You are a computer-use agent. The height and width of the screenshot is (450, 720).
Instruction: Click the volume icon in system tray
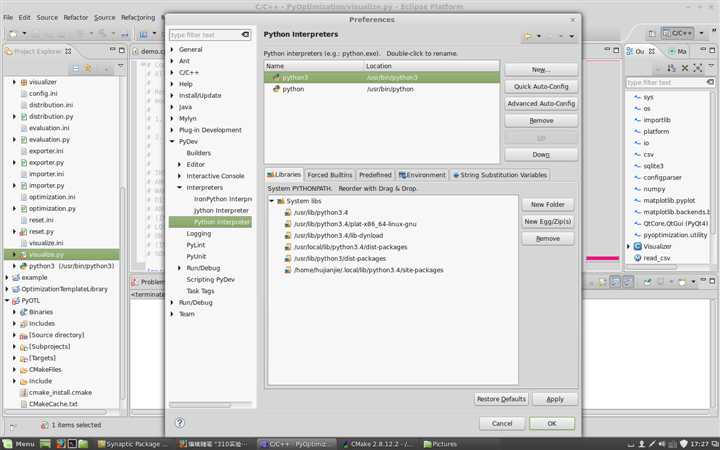tap(662, 444)
